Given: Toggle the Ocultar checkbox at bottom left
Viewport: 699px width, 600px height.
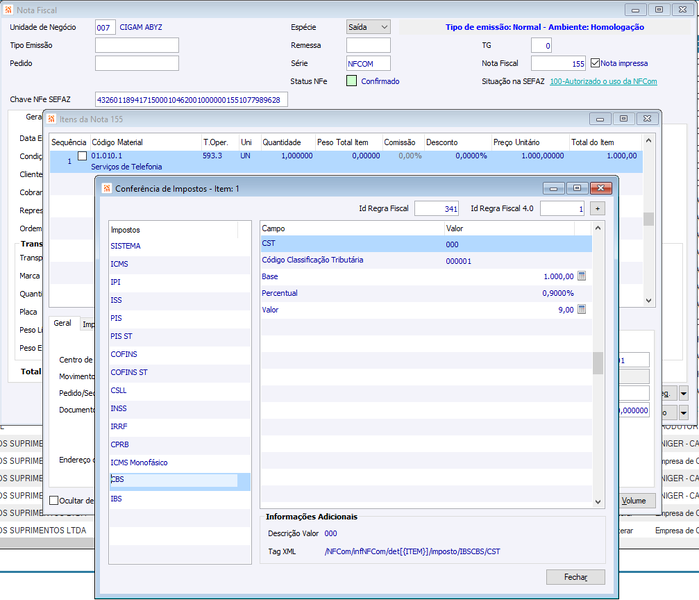Looking at the screenshot, I should 54,500.
